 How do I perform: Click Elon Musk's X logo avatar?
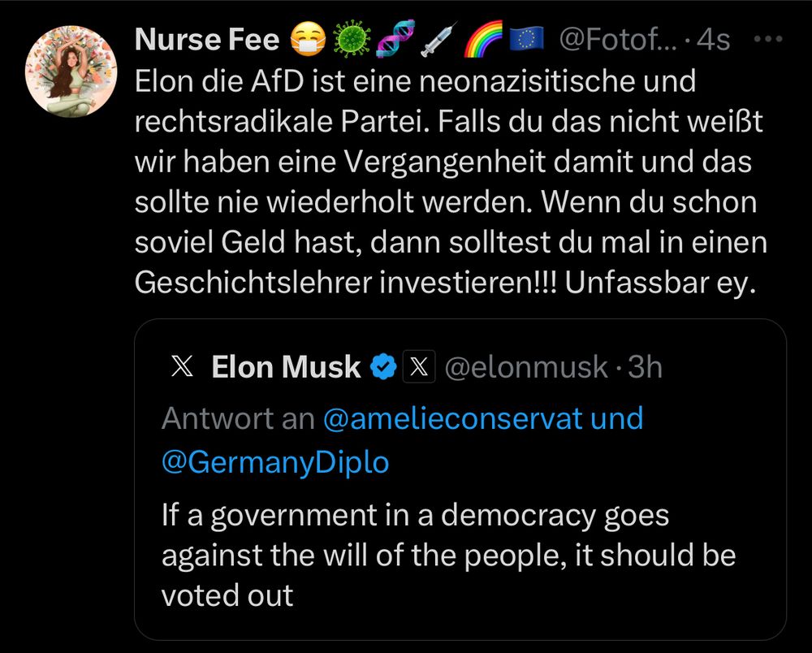[x=183, y=368]
